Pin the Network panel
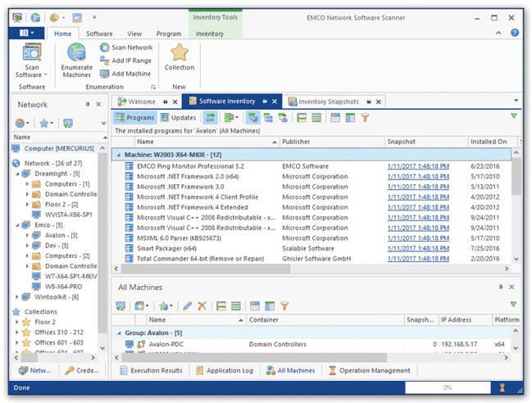 (x=88, y=104)
